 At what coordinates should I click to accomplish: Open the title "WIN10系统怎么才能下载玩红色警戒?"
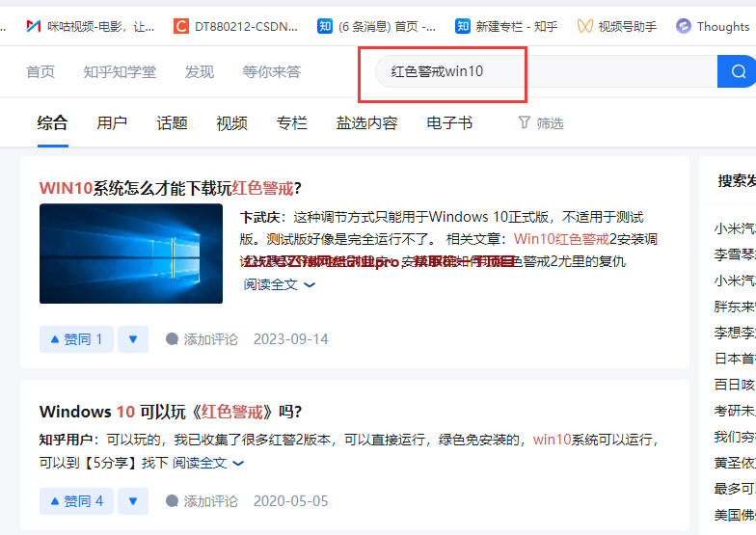[171, 188]
